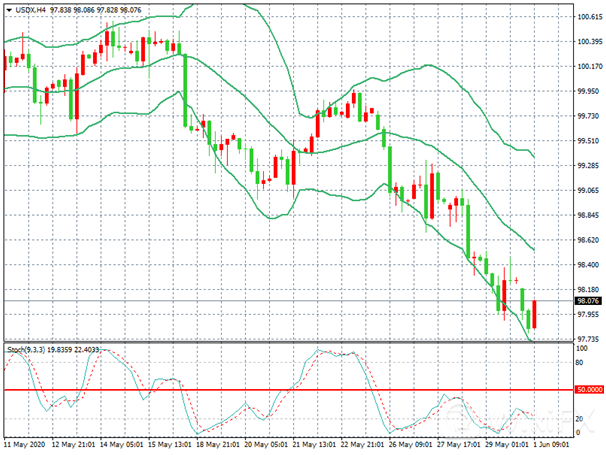Click the 100.390 price axis label
The image size is (606, 455).
(x=588, y=42)
